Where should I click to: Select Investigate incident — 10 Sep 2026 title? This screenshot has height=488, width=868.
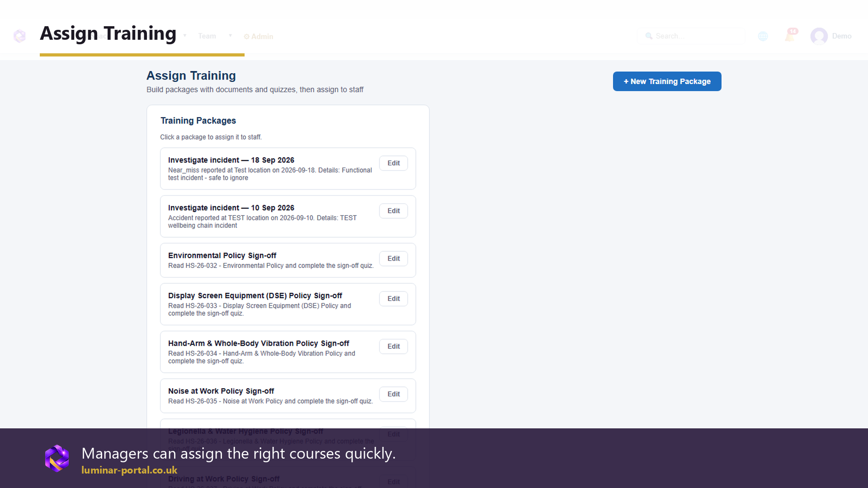[x=231, y=208]
